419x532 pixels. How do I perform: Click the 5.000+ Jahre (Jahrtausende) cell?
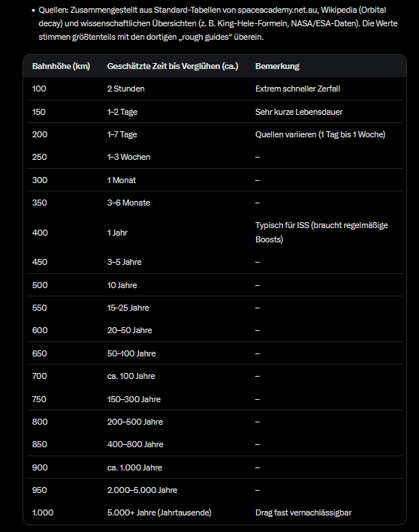(159, 512)
